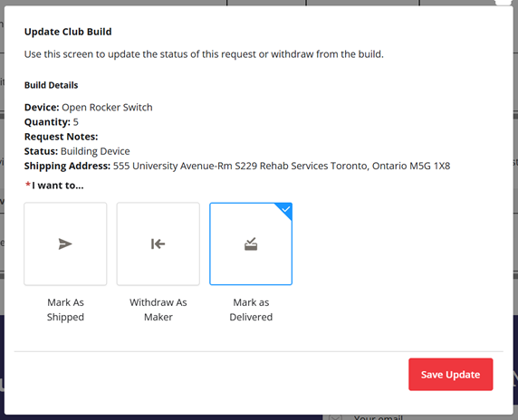
Task: Click the "Mark As Shipped" label text
Action: coord(65,310)
